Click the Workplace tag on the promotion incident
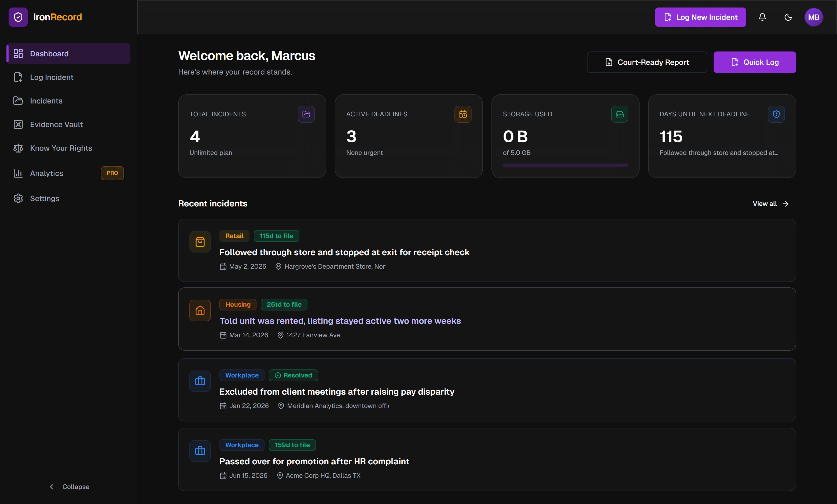Image resolution: width=837 pixels, height=504 pixels. click(x=242, y=445)
